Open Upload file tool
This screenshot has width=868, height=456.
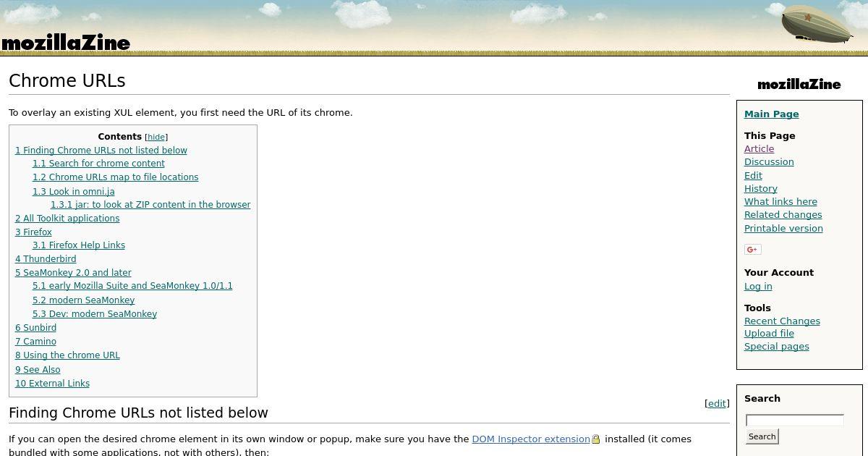[769, 334]
